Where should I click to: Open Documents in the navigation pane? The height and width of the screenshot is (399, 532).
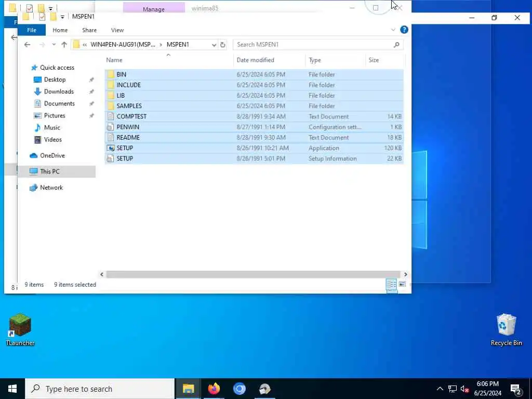[59, 103]
